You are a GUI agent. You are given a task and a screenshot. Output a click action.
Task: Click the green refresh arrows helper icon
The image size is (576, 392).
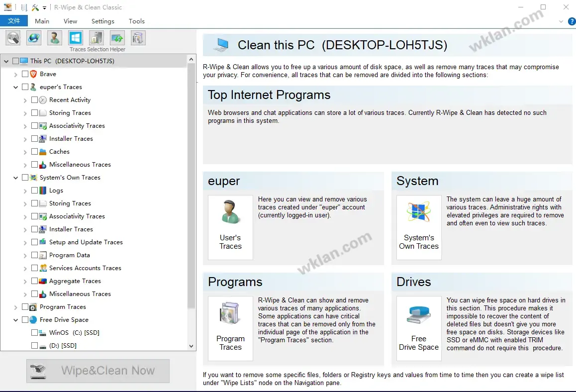(117, 38)
